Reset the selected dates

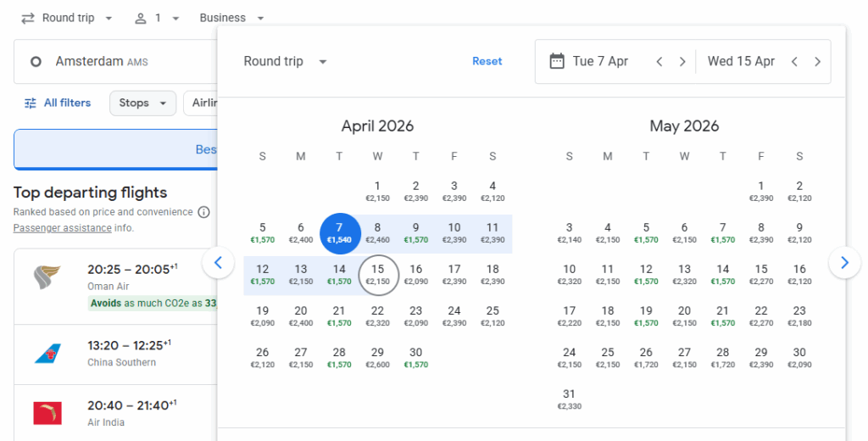point(487,62)
